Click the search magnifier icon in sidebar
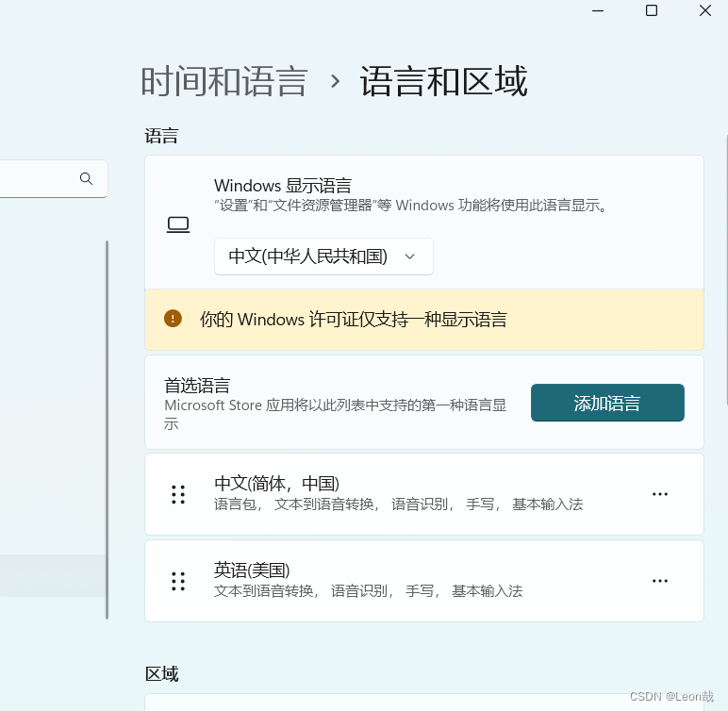The height and width of the screenshot is (711, 728). [x=86, y=178]
